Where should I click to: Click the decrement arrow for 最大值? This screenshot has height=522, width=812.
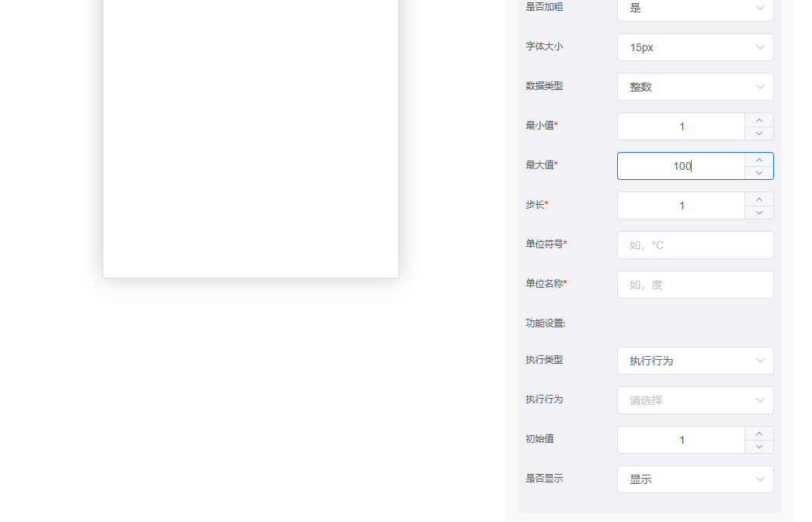[x=758, y=172]
